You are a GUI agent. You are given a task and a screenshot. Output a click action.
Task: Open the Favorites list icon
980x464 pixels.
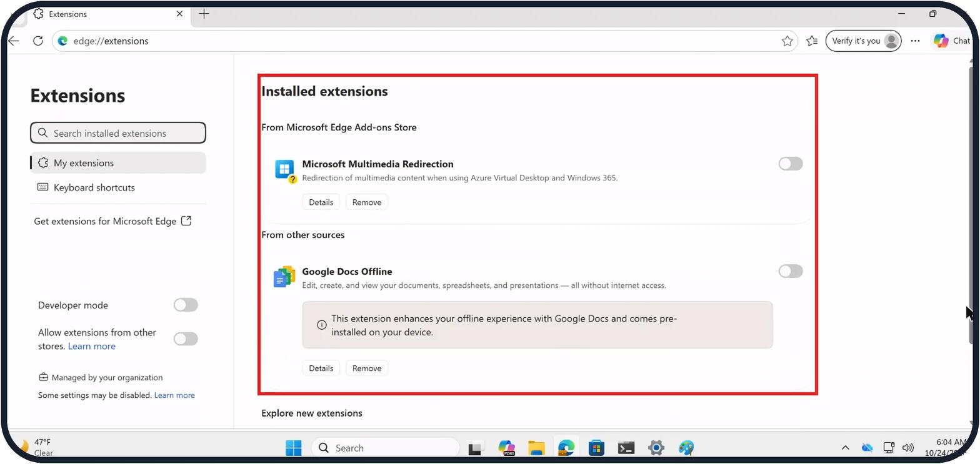click(812, 41)
